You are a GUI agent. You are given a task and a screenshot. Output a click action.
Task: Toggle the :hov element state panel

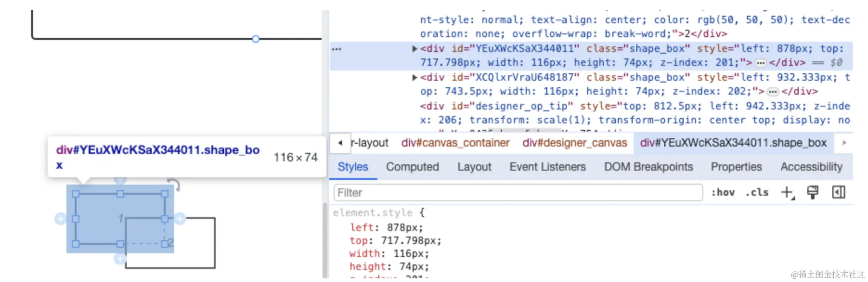(x=723, y=192)
